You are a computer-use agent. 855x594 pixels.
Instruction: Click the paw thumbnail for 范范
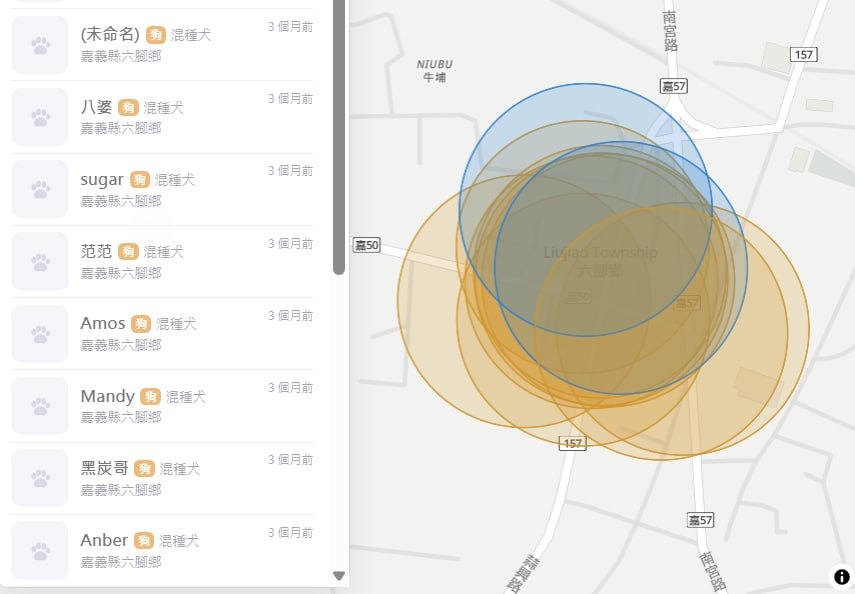(40, 261)
